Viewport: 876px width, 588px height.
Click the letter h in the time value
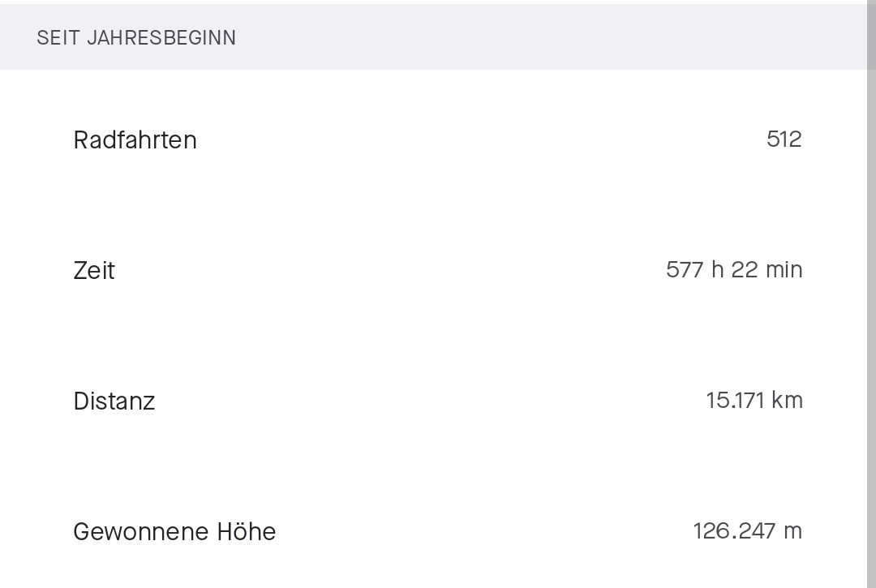(717, 269)
